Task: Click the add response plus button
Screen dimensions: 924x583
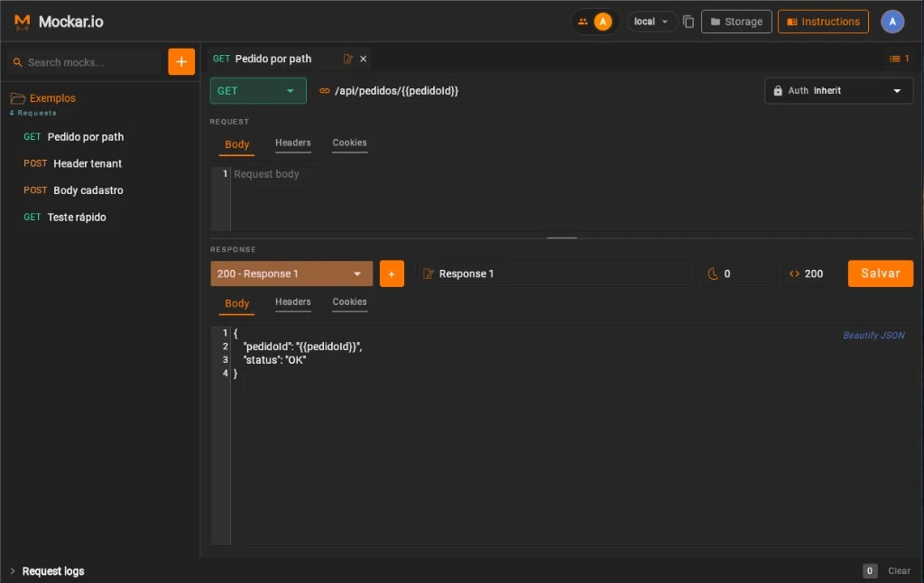Action: [x=392, y=273]
